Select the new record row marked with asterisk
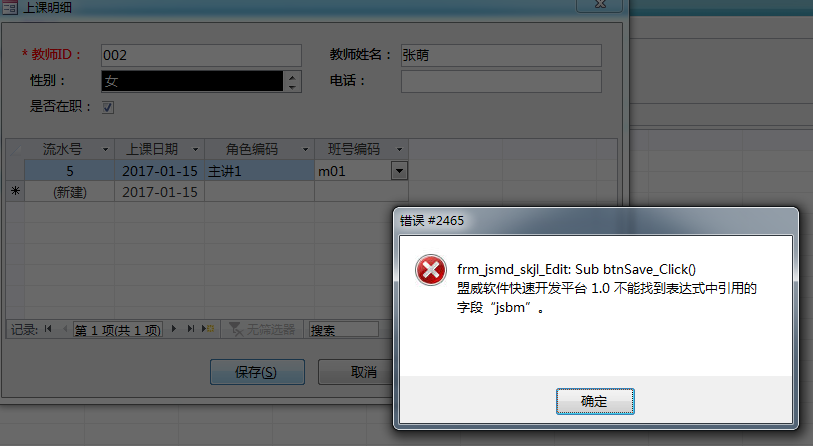Viewport: 813px width, 446px height. click(16, 191)
